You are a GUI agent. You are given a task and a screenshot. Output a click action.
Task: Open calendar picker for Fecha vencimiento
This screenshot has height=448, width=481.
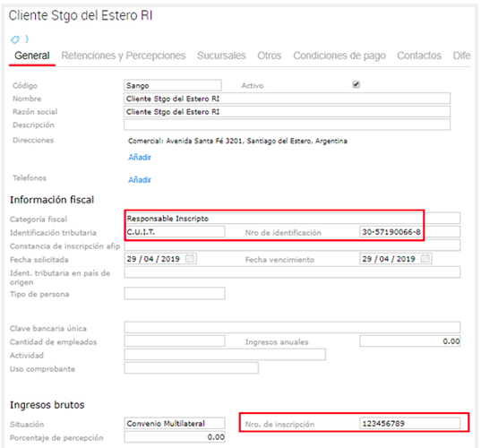[x=425, y=259]
